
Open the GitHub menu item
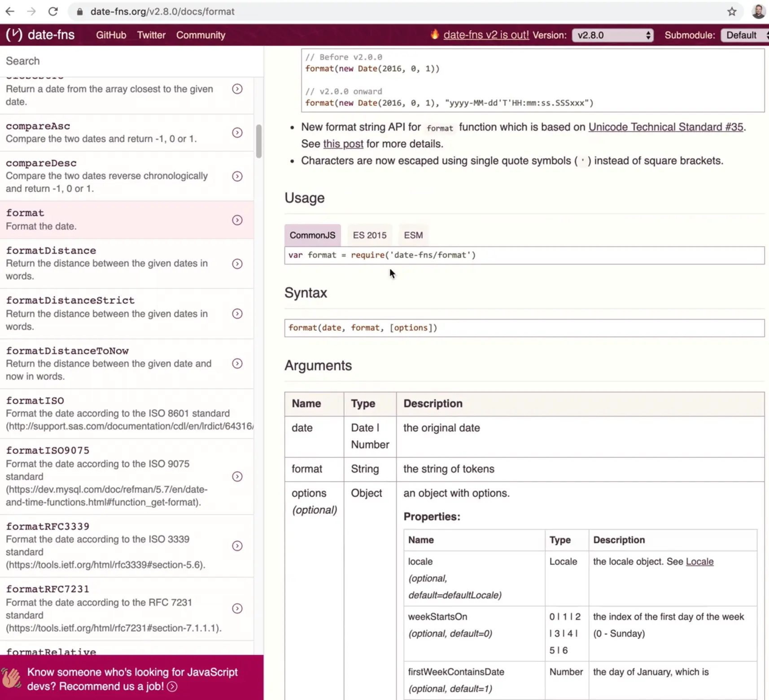[x=110, y=35]
